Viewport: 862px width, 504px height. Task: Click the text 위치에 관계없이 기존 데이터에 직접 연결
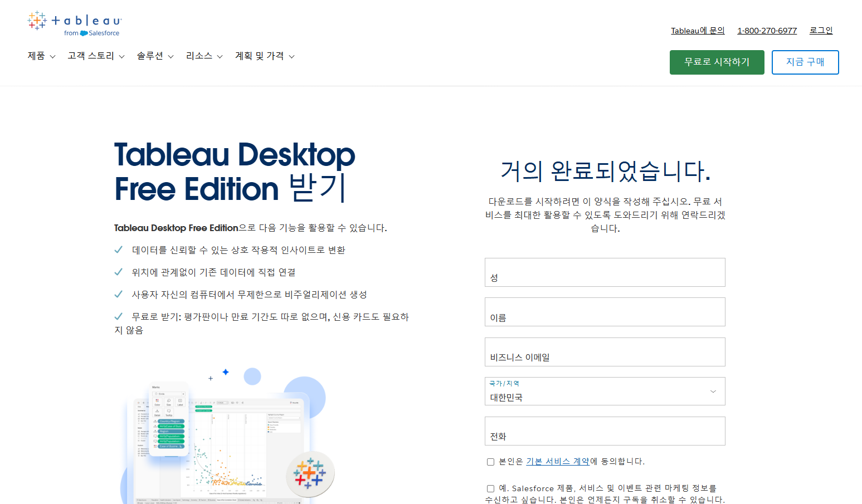213,272
